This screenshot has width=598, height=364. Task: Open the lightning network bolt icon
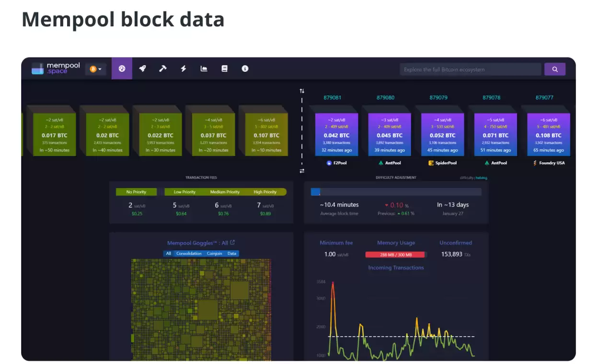(x=184, y=68)
